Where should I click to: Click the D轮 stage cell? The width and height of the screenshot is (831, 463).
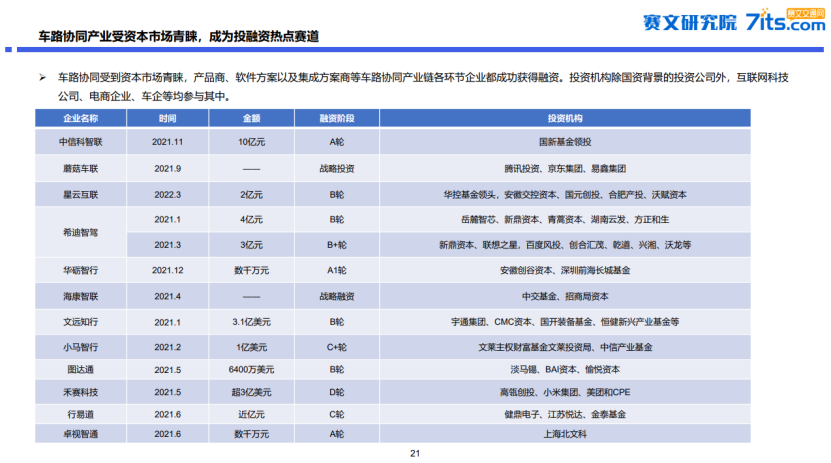[x=337, y=392]
